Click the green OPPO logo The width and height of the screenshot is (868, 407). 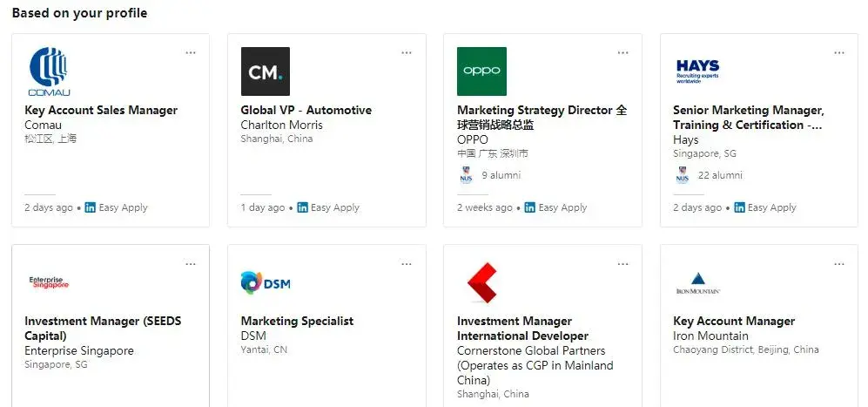tap(481, 71)
